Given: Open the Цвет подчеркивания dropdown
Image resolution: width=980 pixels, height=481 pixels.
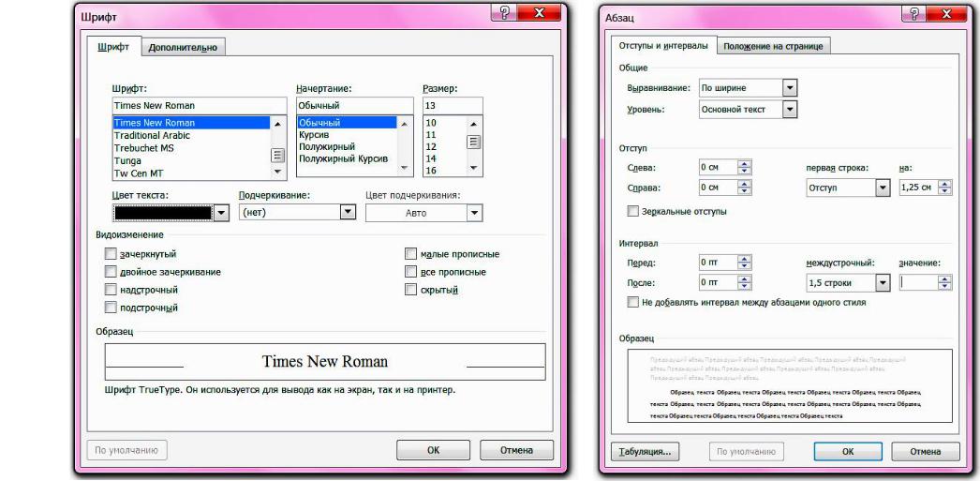Looking at the screenshot, I should click(474, 213).
